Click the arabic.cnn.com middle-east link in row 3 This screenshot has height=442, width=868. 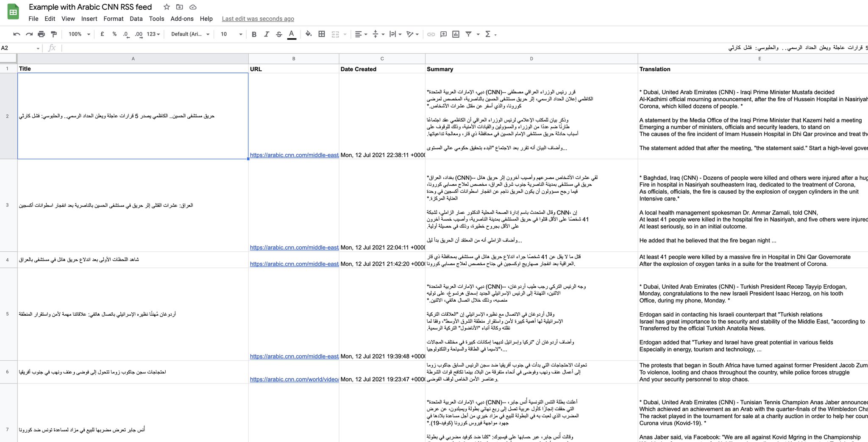point(293,247)
